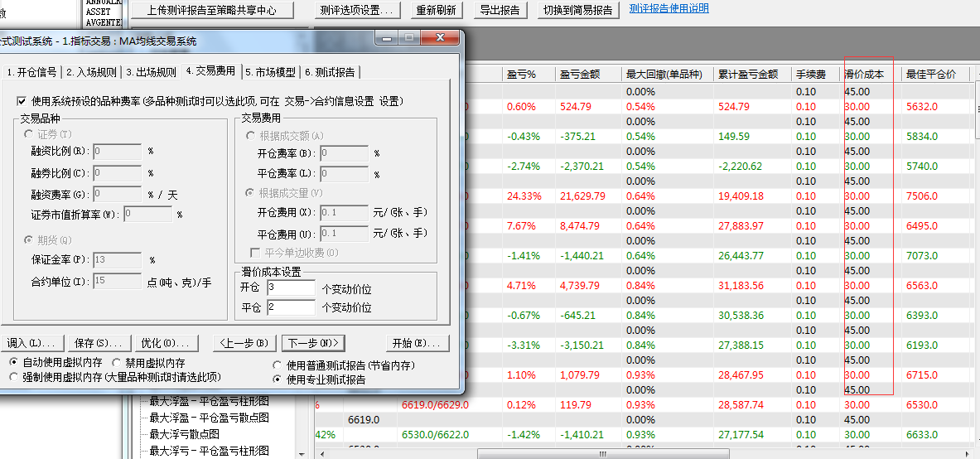The image size is (980, 459).
Task: Switch to 1.开仓信号 tab
Action: click(32, 72)
